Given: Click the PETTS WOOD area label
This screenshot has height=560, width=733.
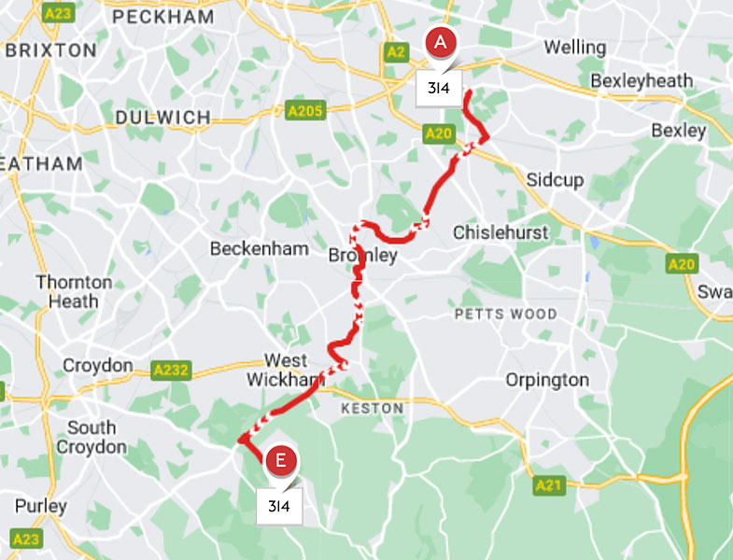Looking at the screenshot, I should [x=506, y=314].
